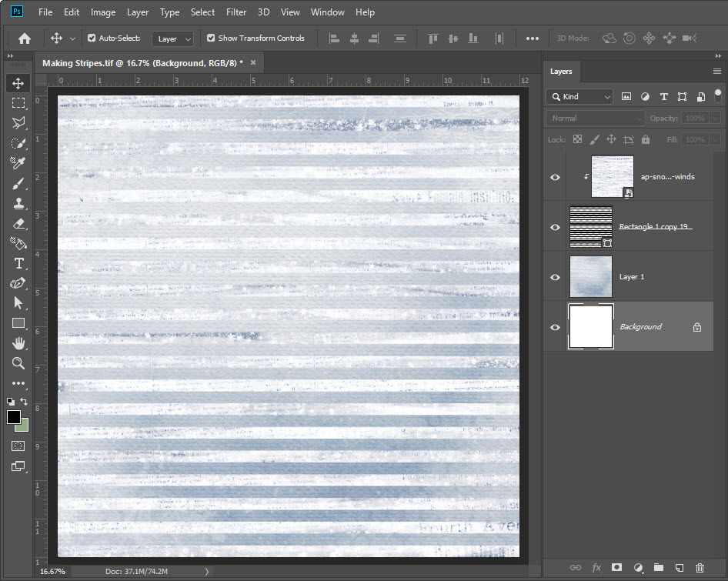The width and height of the screenshot is (728, 581).
Task: Toggle filter for pixel layers
Action: click(626, 97)
